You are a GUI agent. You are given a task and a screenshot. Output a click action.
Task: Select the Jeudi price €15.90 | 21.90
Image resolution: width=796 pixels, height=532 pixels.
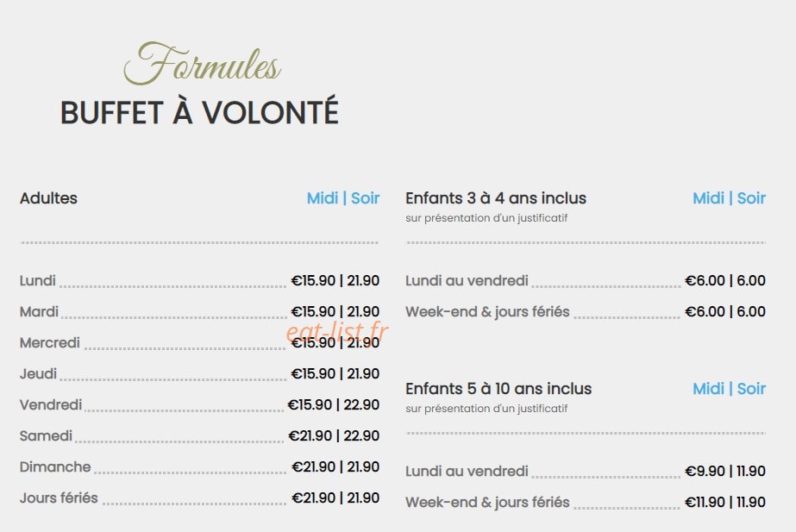335,373
